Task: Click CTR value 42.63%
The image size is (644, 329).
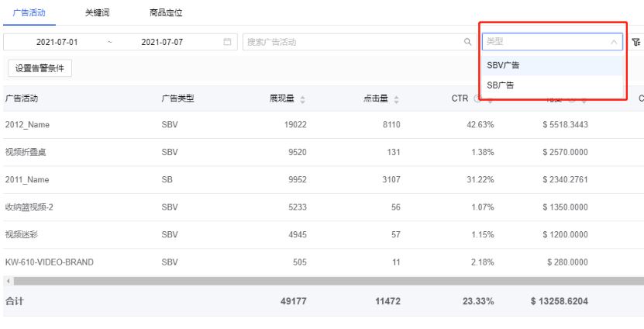Action: pos(480,125)
